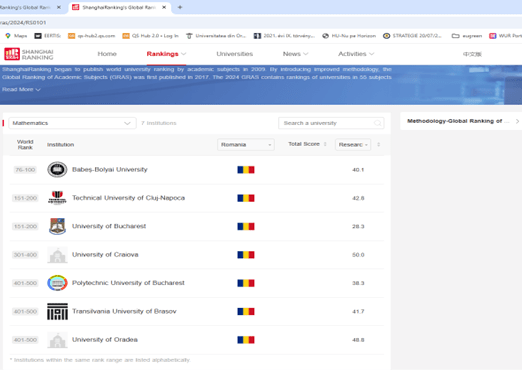Image resolution: width=522 pixels, height=370 pixels.
Task: Open the Romania country filter dropdown
Action: [x=246, y=145]
